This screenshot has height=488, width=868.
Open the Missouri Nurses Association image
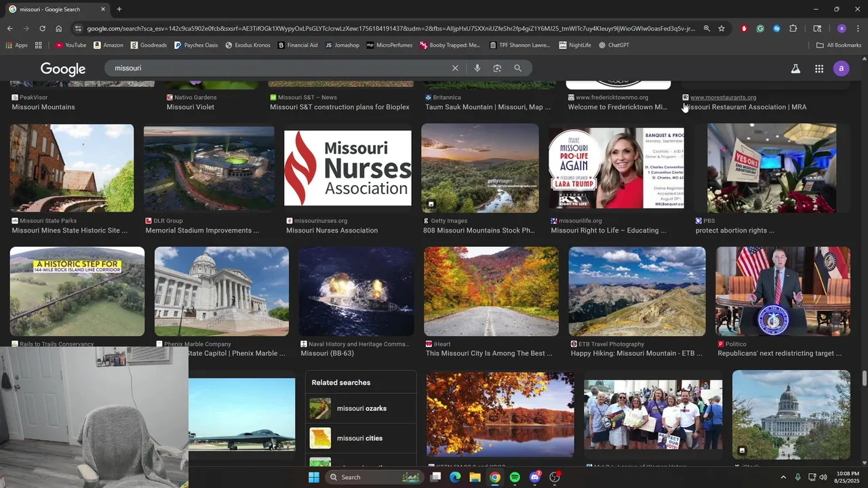click(347, 168)
